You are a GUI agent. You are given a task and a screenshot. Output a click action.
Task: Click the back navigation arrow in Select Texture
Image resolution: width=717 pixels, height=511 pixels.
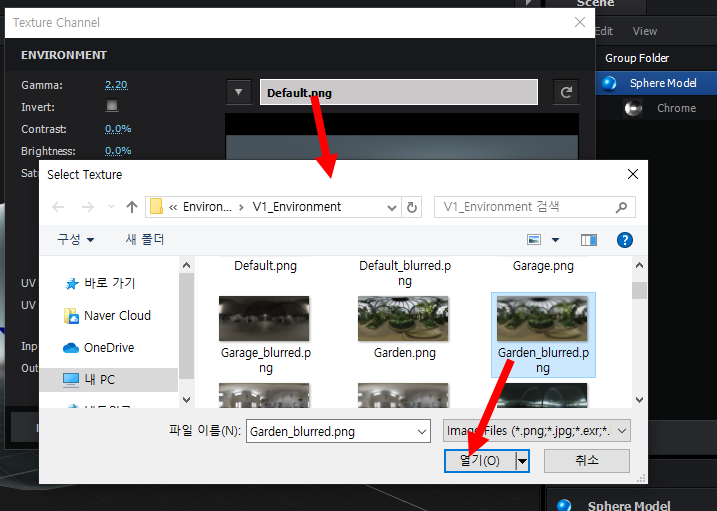pyautogui.click(x=58, y=207)
